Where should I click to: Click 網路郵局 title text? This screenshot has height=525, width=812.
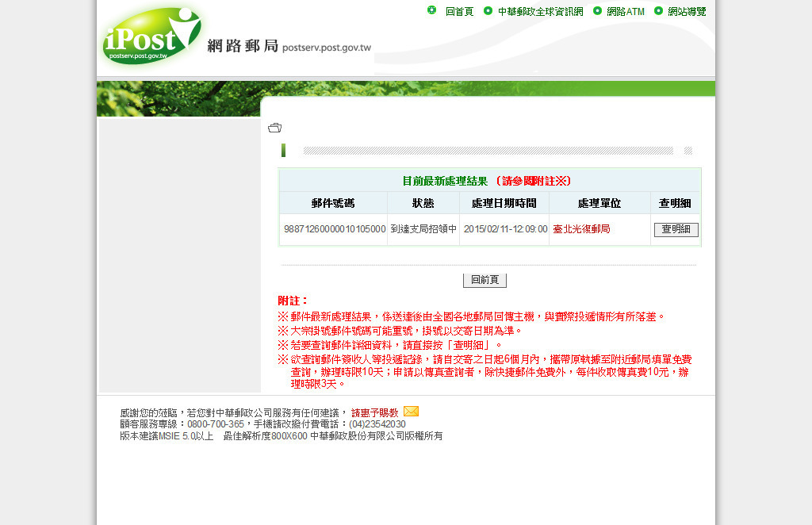[x=243, y=46]
